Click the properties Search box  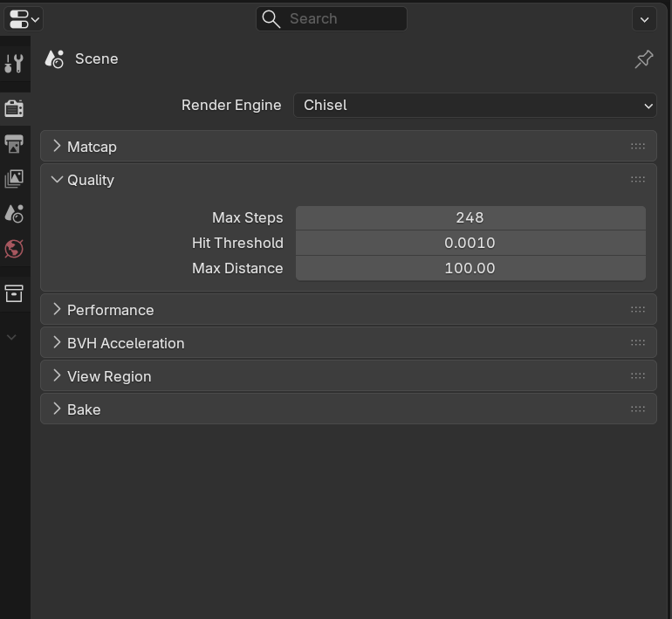[x=332, y=19]
